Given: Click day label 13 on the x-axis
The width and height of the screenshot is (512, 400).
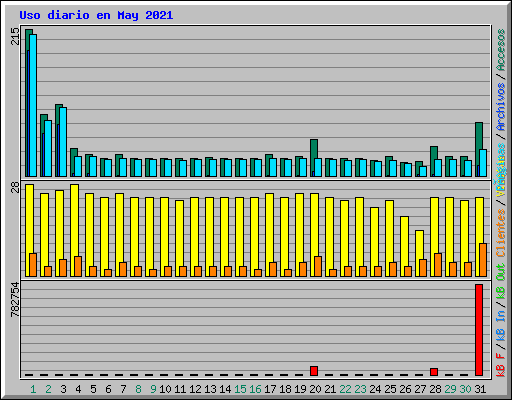Looking at the screenshot, I should (x=210, y=389).
